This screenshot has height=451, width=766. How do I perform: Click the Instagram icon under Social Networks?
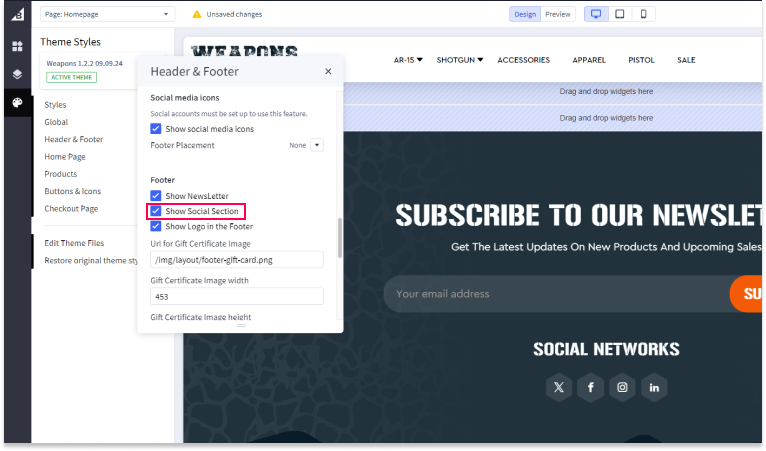coord(622,387)
